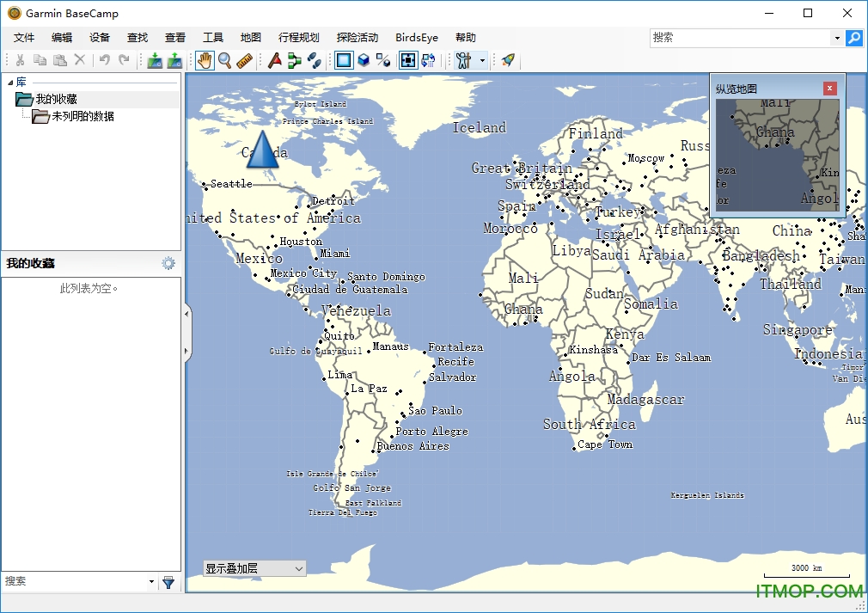Open the 查看 menu
The width and height of the screenshot is (868, 613).
tap(175, 37)
